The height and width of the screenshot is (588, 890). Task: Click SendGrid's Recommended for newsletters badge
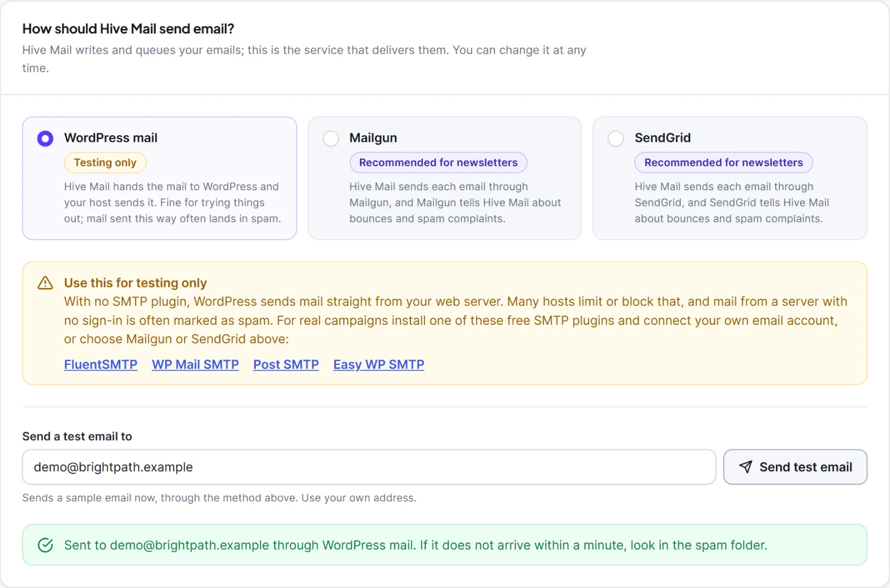click(724, 162)
